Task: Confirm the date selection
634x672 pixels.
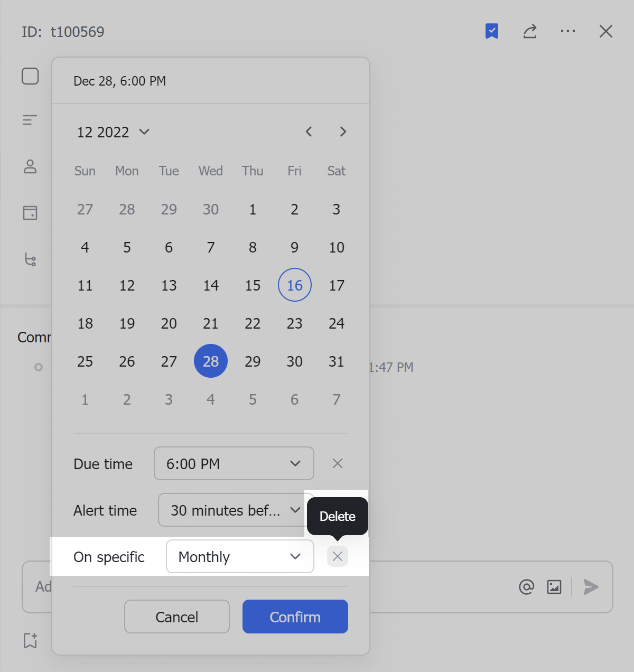Action: point(295,617)
